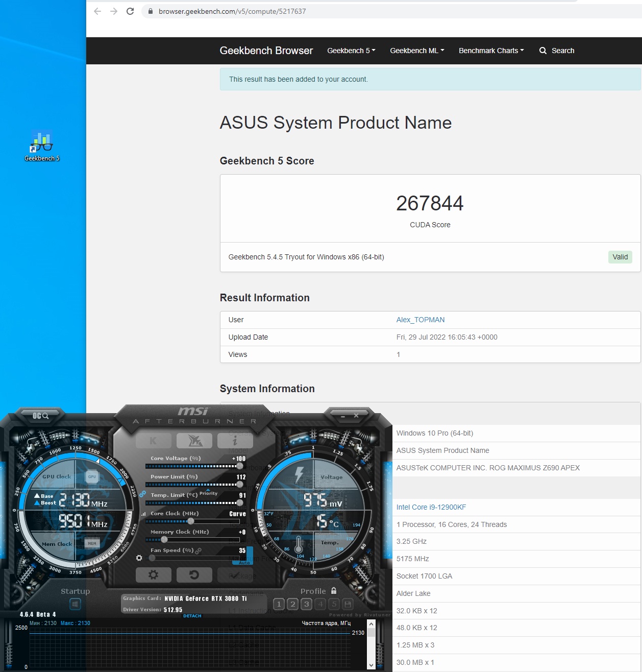Load Afterburner profile 1
This screenshot has height=672, width=642.
[x=279, y=604]
